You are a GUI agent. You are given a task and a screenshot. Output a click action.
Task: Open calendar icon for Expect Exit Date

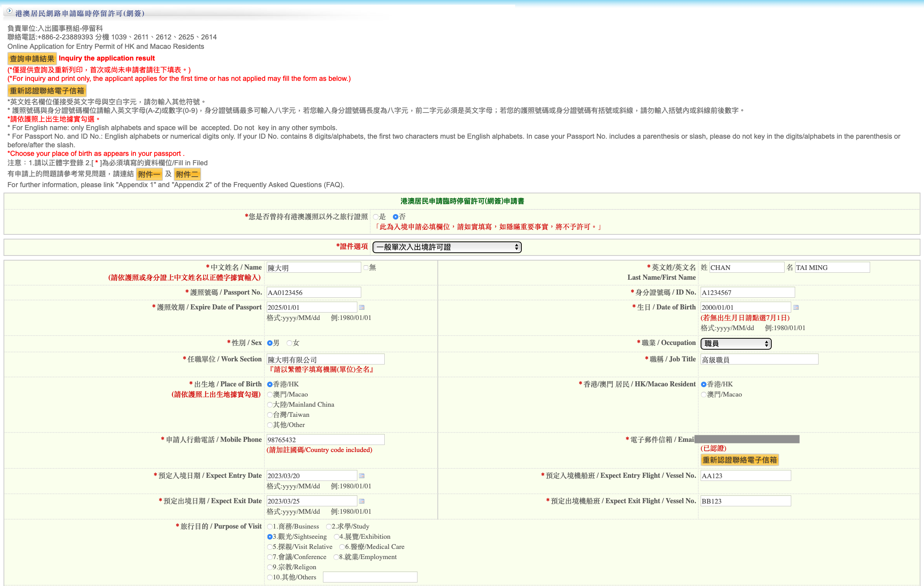pyautogui.click(x=362, y=501)
